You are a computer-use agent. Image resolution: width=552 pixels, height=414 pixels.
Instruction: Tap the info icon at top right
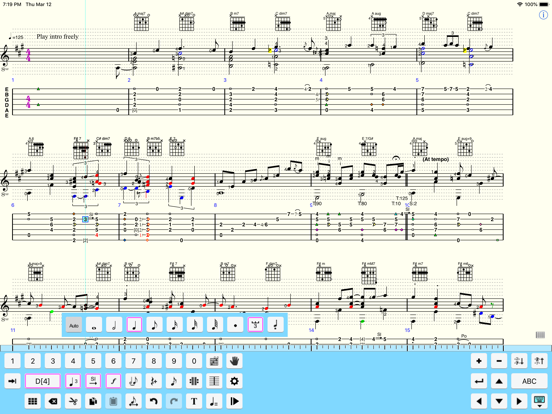pyautogui.click(x=544, y=15)
